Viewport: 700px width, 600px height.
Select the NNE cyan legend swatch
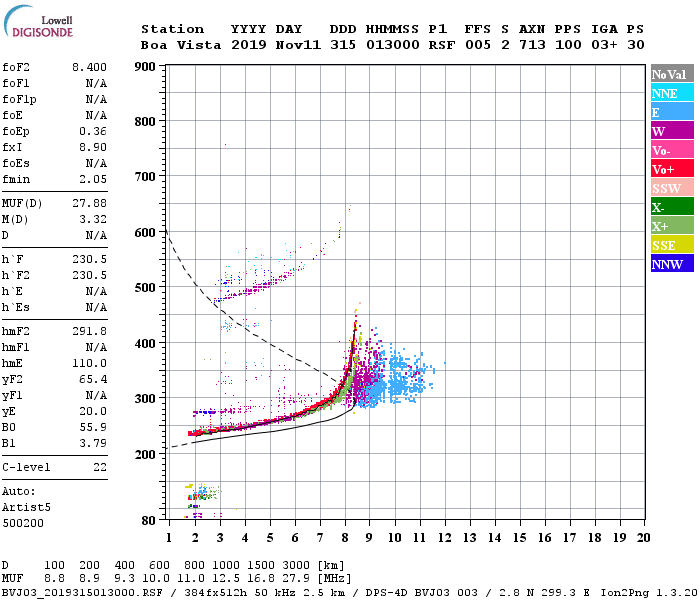pyautogui.click(x=672, y=92)
